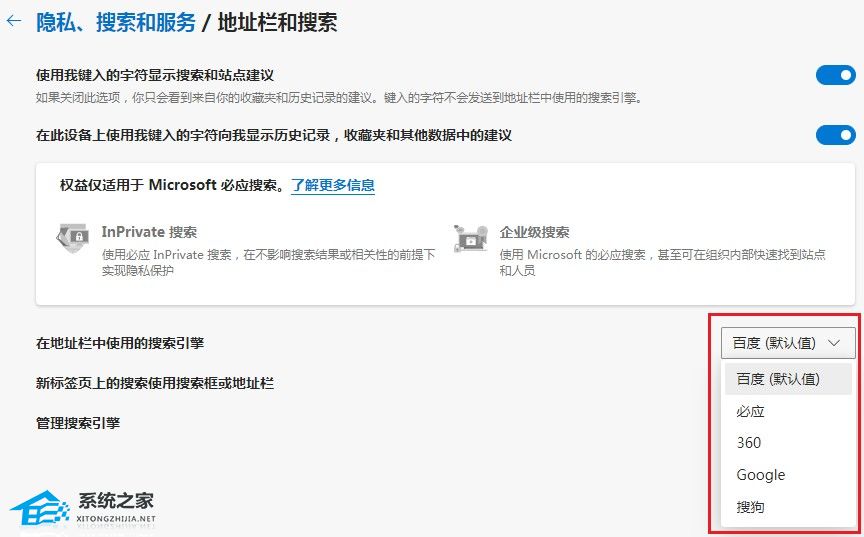864x537 pixels.
Task: Select 360 from the search engine list
Action: coord(788,443)
